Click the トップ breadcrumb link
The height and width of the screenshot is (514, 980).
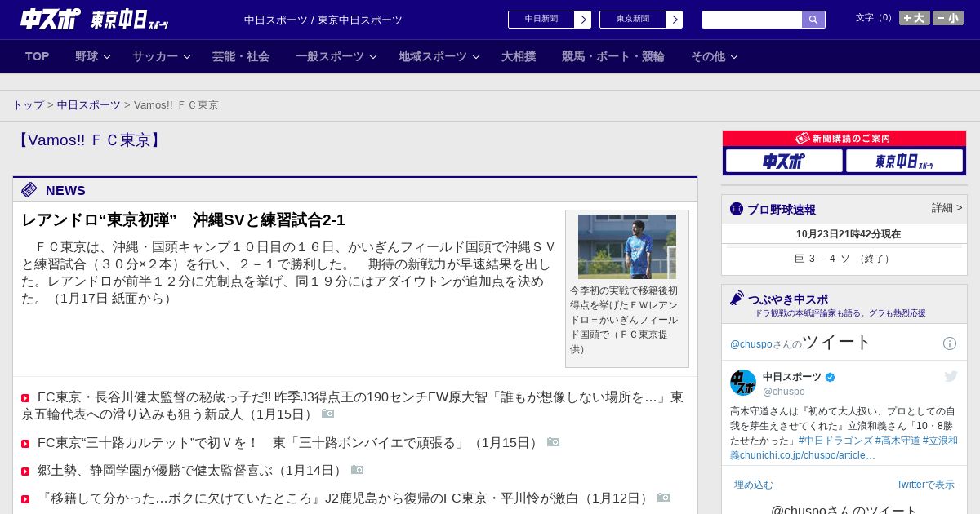tap(28, 105)
